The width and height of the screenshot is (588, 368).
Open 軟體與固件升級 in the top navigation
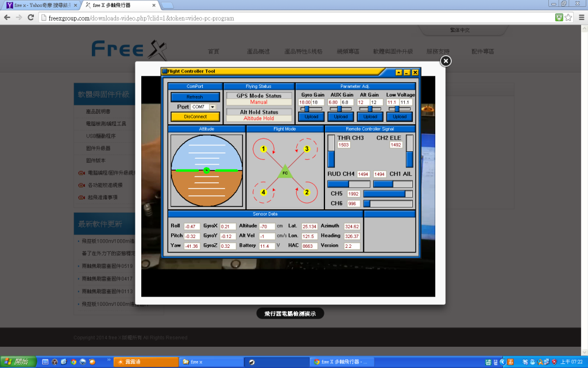click(393, 51)
